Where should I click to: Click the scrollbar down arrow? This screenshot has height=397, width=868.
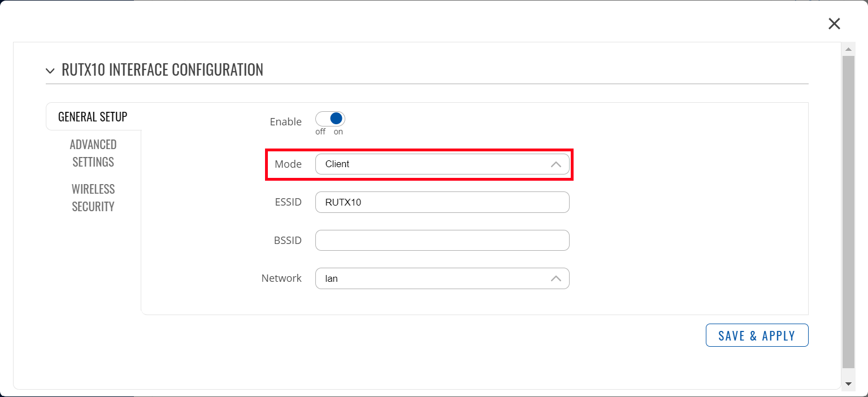pos(848,383)
